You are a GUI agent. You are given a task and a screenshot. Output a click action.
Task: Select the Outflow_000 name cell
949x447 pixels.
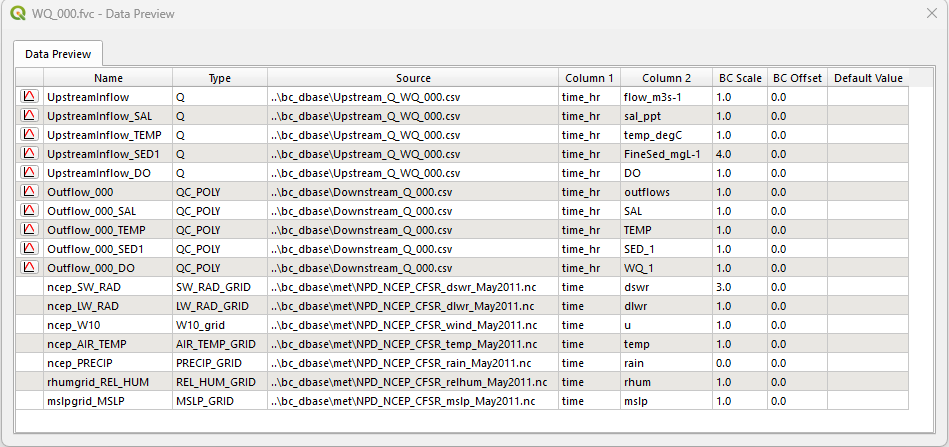click(108, 192)
